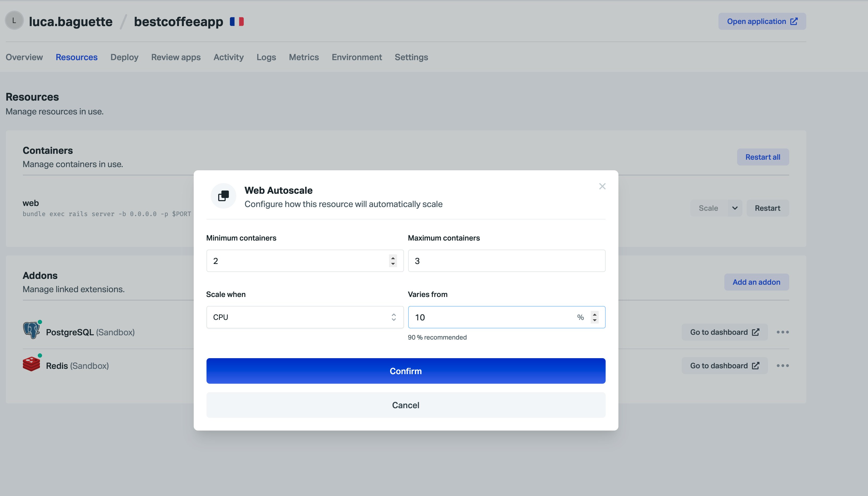Open the Scale when dropdown showing CPU
The width and height of the screenshot is (868, 496).
tap(305, 317)
